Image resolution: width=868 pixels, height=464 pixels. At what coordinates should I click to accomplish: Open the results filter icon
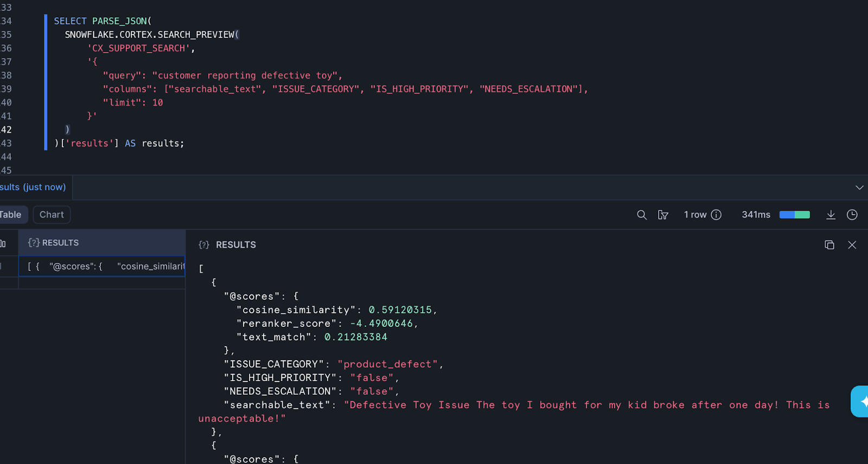pyautogui.click(x=663, y=215)
